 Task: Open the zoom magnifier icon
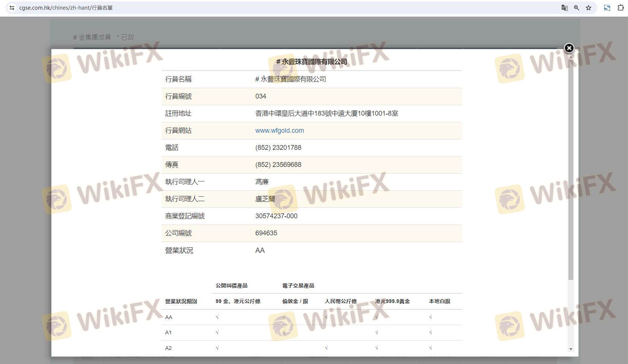(x=576, y=7)
